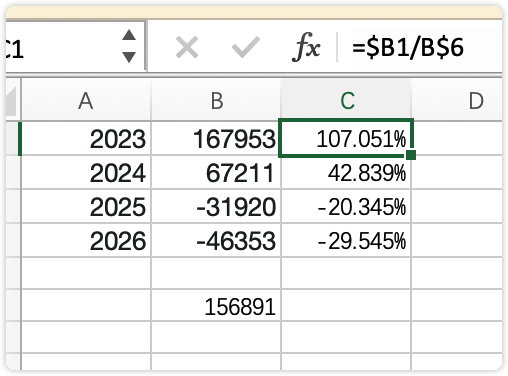Select cell showing -29.545%
The image size is (508, 376).
(346, 240)
